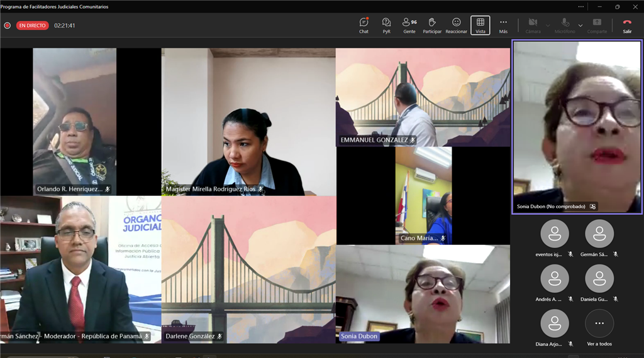Click Daniela Gu... participant avatar
Image resolution: width=644 pixels, height=358 pixels.
[599, 279]
